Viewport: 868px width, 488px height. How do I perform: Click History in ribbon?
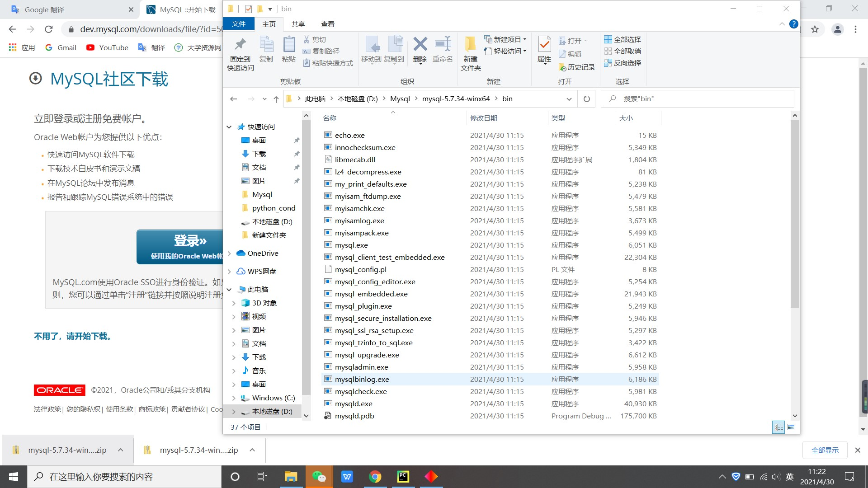(x=577, y=67)
